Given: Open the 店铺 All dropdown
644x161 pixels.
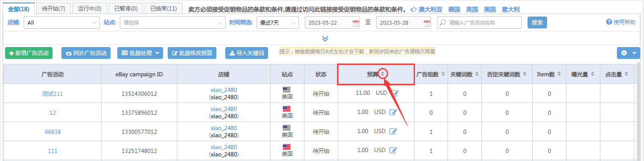Looking at the screenshot, I should point(61,22).
